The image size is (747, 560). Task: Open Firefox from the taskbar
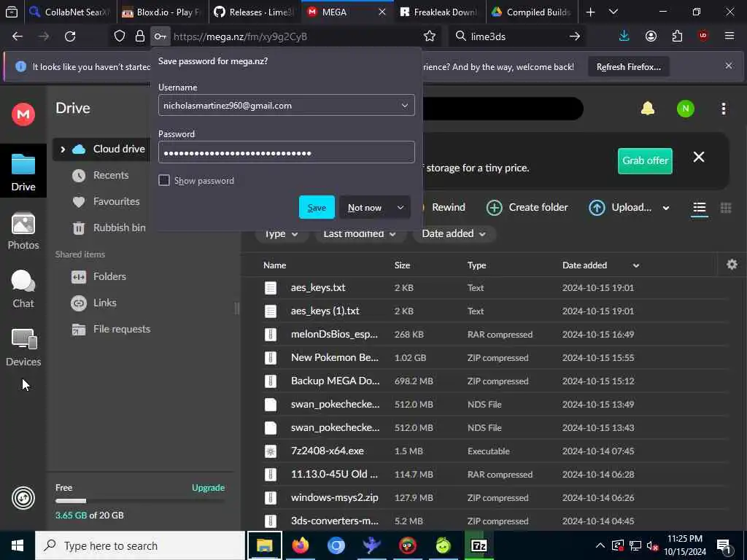pyautogui.click(x=300, y=545)
